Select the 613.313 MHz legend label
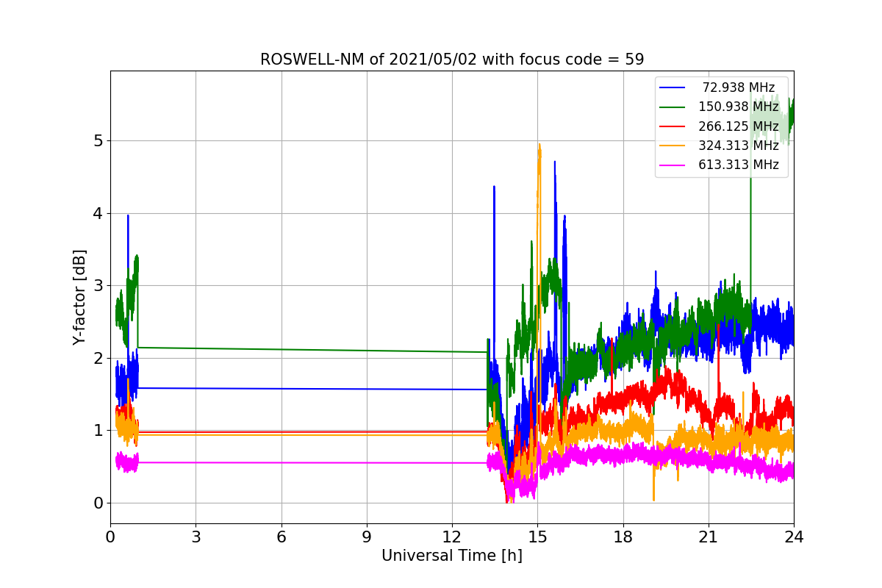 [x=739, y=165]
